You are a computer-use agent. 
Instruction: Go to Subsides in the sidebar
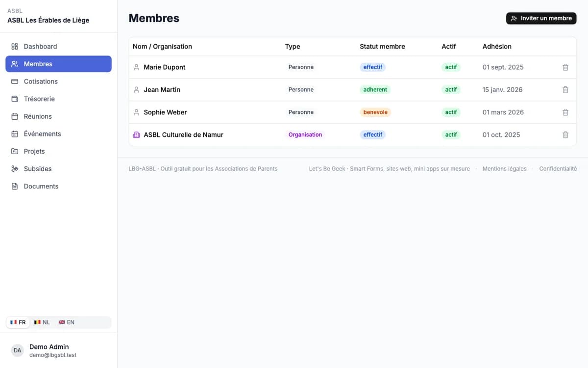pos(58,169)
